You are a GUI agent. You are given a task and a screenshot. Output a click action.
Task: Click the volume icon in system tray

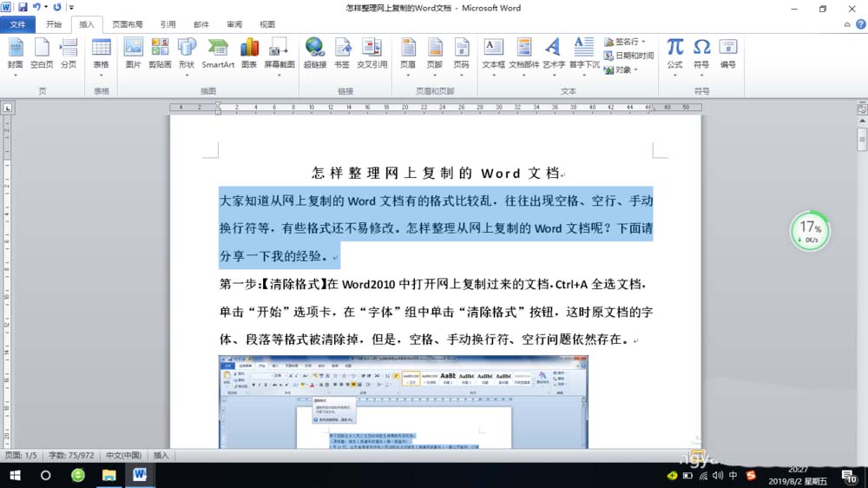click(x=718, y=475)
